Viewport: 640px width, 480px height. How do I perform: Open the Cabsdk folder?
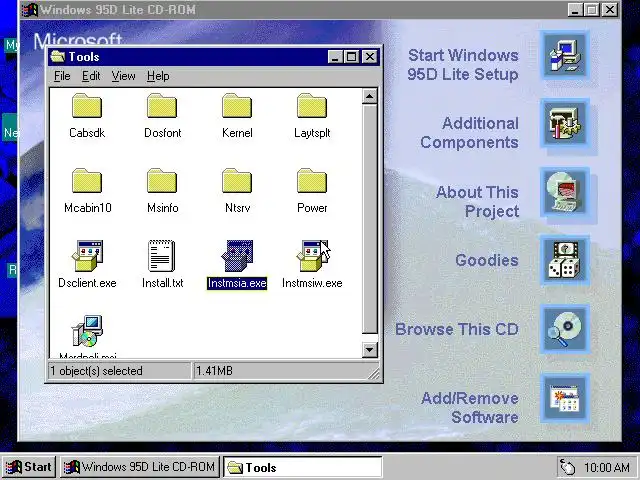pyautogui.click(x=87, y=106)
